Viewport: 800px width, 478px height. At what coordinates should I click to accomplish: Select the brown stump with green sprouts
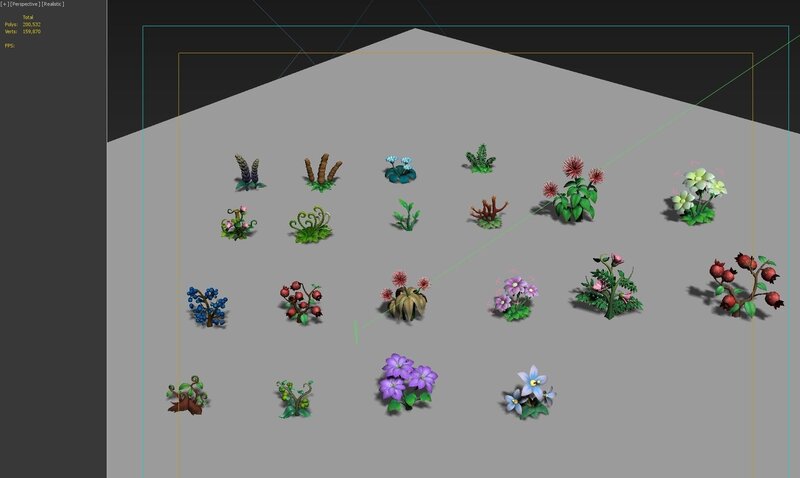[x=187, y=394]
